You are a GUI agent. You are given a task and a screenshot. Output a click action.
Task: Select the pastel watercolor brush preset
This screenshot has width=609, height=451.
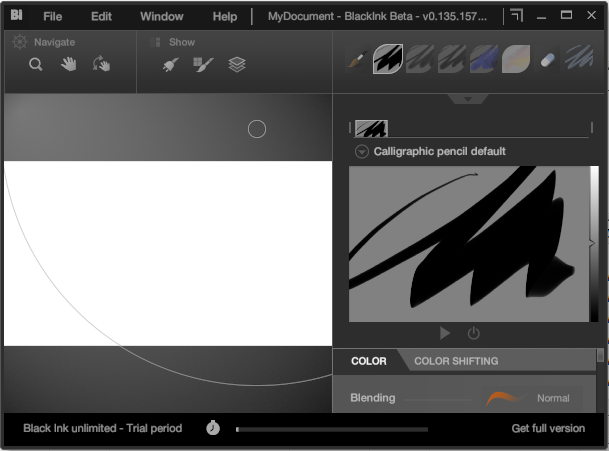click(x=516, y=59)
